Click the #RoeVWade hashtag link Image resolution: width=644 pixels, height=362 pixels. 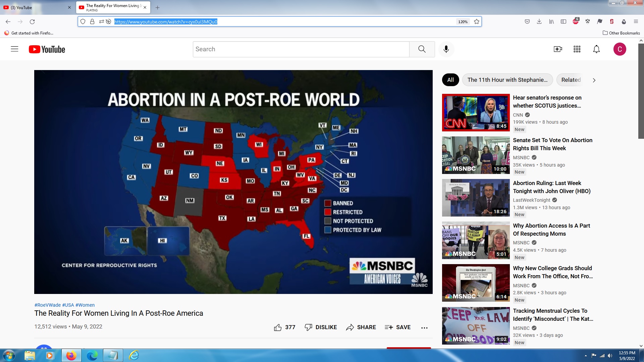point(47,305)
